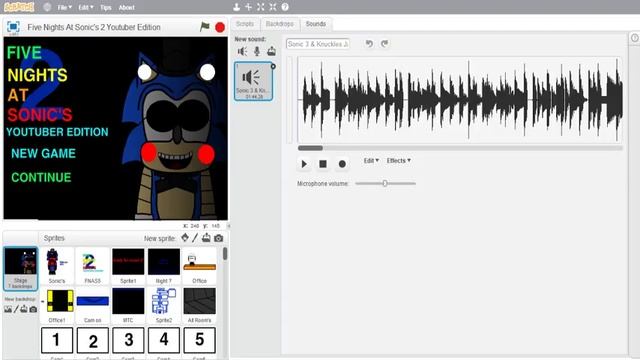Click inside the sound waveform display
Image resolution: width=640 pixels, height=360 pixels.
click(x=460, y=100)
